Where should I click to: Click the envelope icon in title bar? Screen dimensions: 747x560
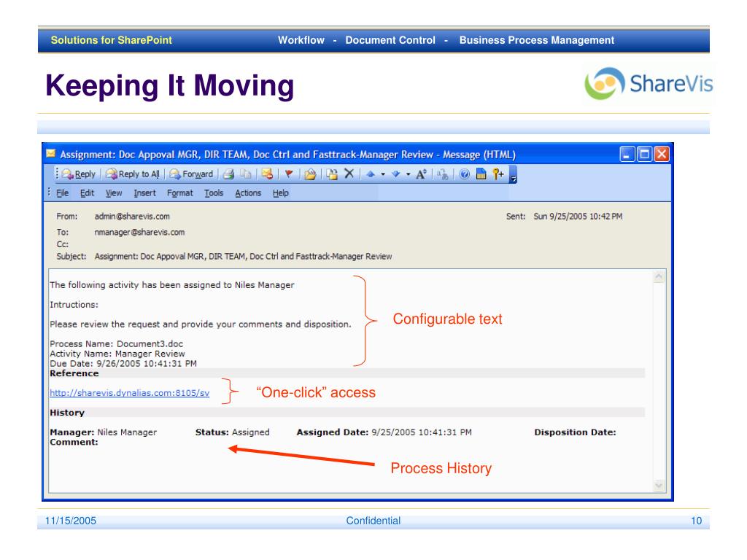[50, 154]
